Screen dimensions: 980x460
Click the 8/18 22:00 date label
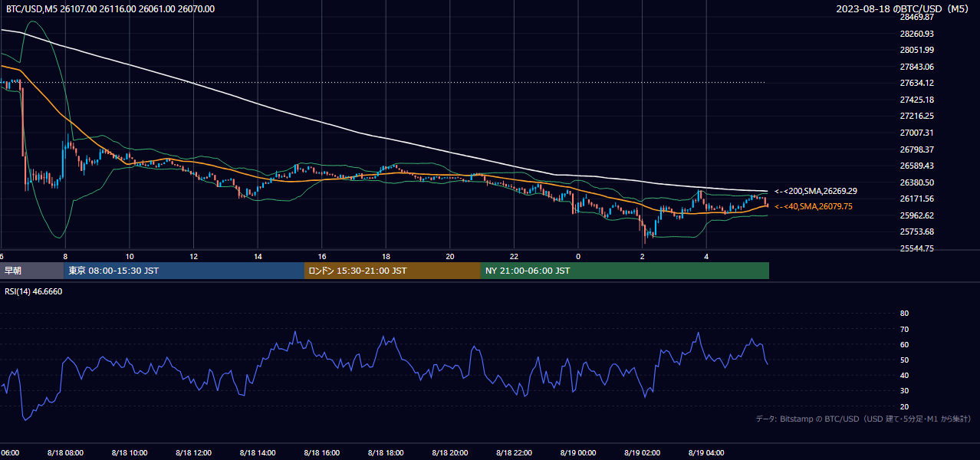[515, 453]
